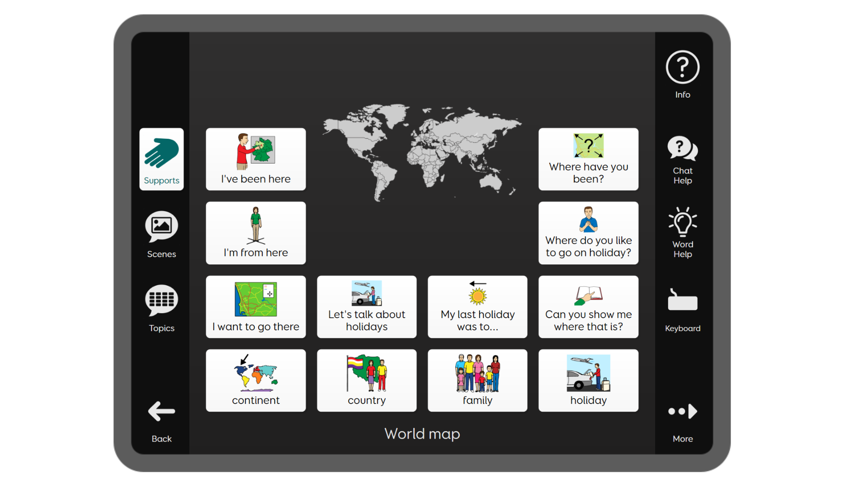Choose "Let's talk about holidays" cell
The width and height of the screenshot is (868, 488).
point(367,307)
